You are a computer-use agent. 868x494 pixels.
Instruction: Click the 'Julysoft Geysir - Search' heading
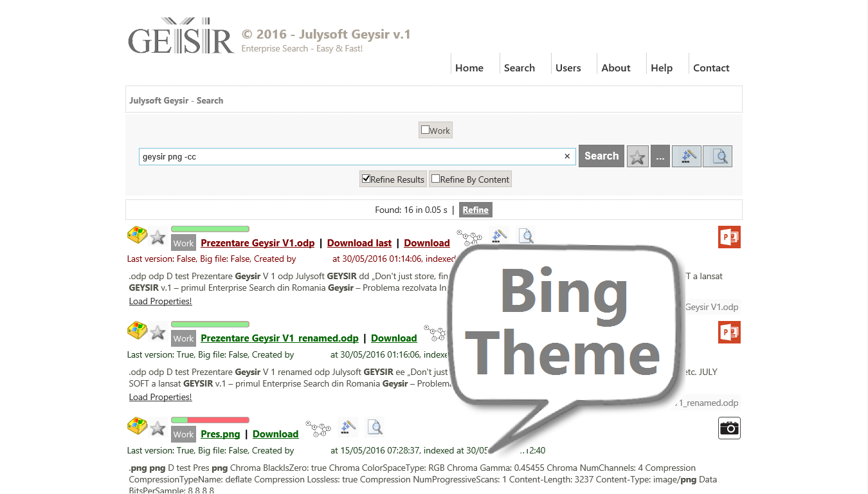[x=176, y=100]
